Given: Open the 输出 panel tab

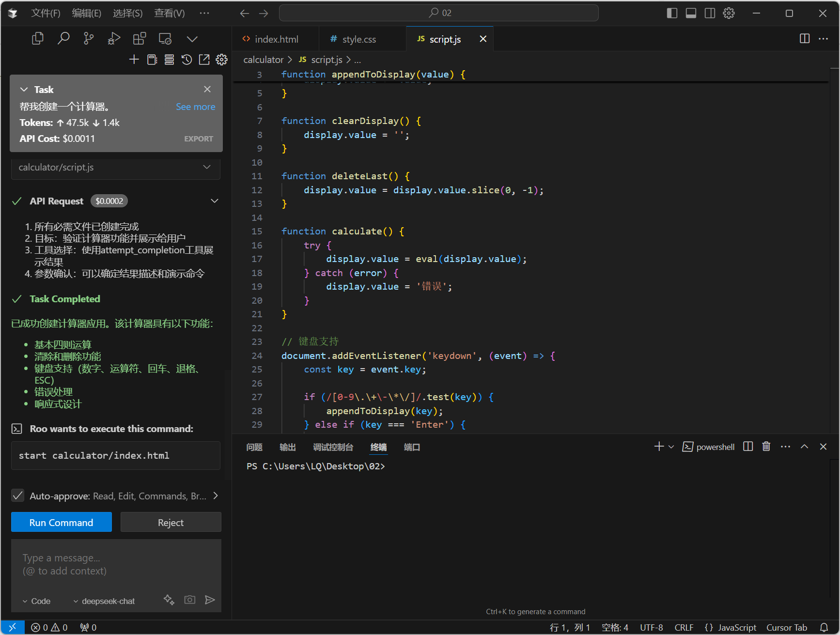Looking at the screenshot, I should coord(287,447).
